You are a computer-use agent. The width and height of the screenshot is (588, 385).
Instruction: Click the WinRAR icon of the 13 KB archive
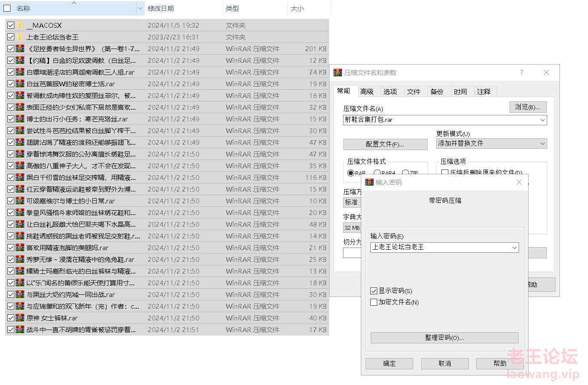click(x=20, y=271)
